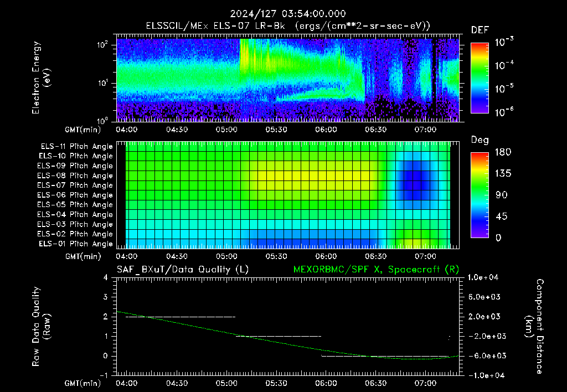
Task: Click the 04:30 tick on the bottom plot axis
Action: (177, 383)
